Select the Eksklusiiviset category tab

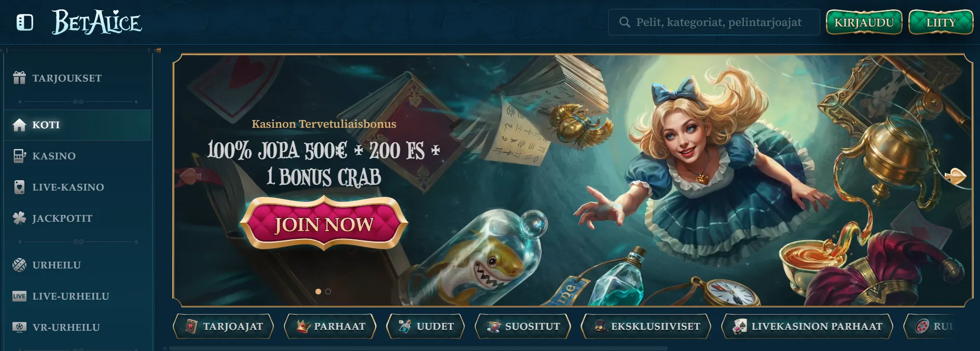click(x=645, y=326)
